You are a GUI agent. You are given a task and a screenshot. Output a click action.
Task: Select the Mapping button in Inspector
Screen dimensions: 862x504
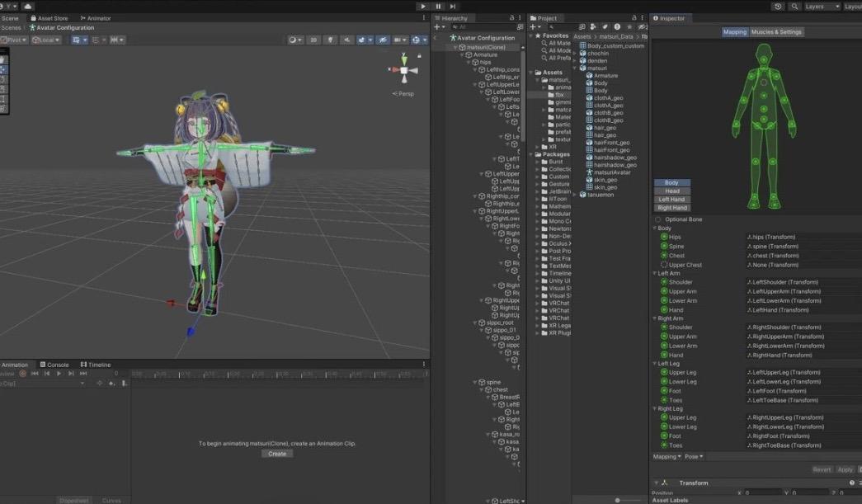tap(734, 32)
